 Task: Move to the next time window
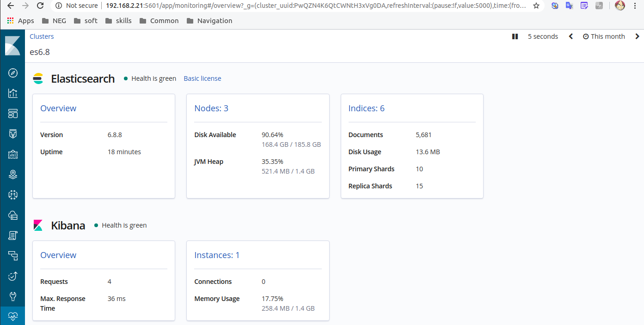tap(637, 36)
